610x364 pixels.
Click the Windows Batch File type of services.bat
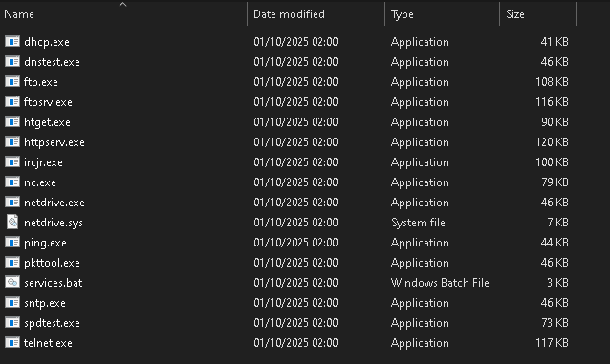point(440,283)
